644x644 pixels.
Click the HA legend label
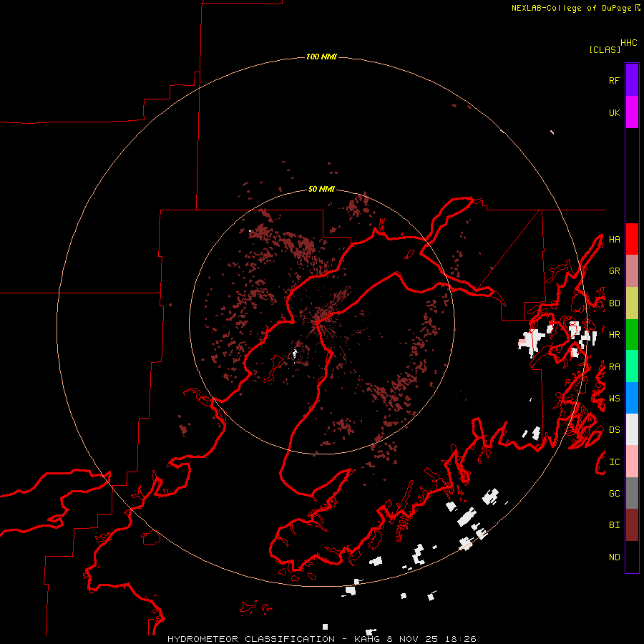coord(614,239)
